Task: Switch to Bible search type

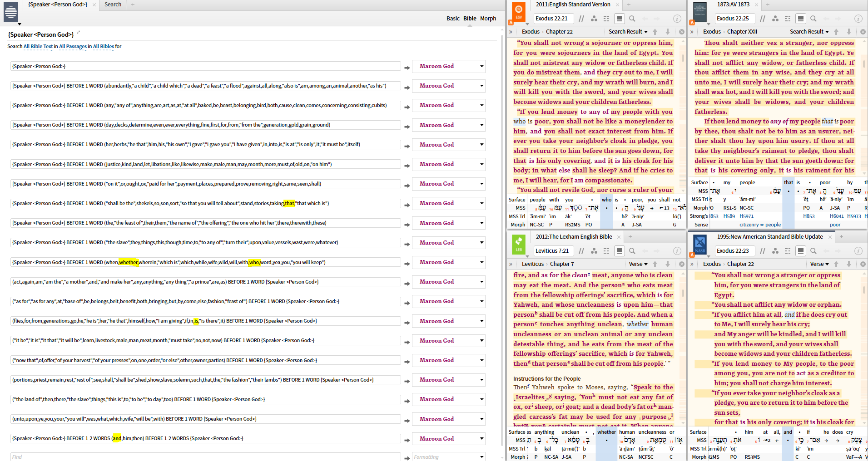Action: 470,19
